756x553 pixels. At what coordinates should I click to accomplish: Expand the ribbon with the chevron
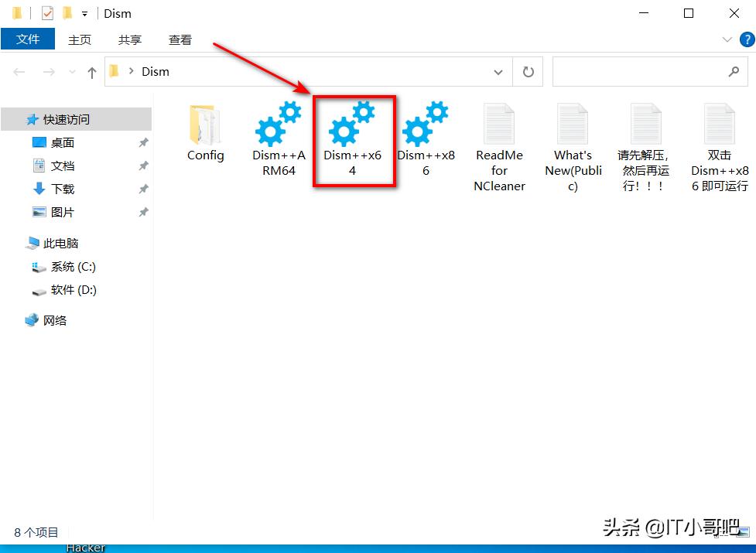[x=727, y=39]
